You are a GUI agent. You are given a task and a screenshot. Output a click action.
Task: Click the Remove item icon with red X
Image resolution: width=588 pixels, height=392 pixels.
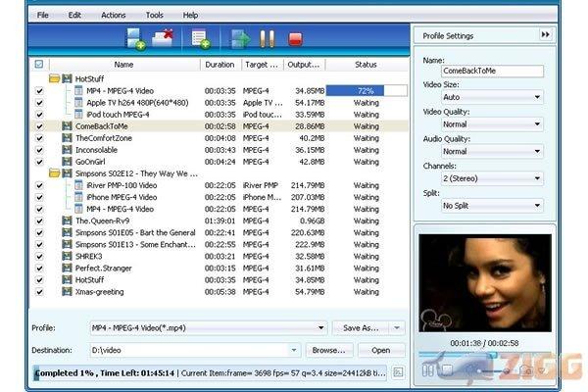point(163,40)
